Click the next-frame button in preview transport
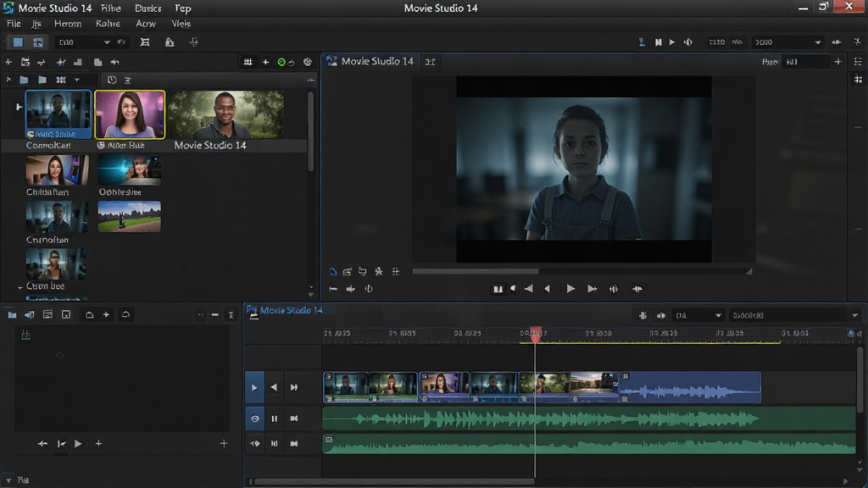This screenshot has width=868, height=488. pyautogui.click(x=592, y=289)
